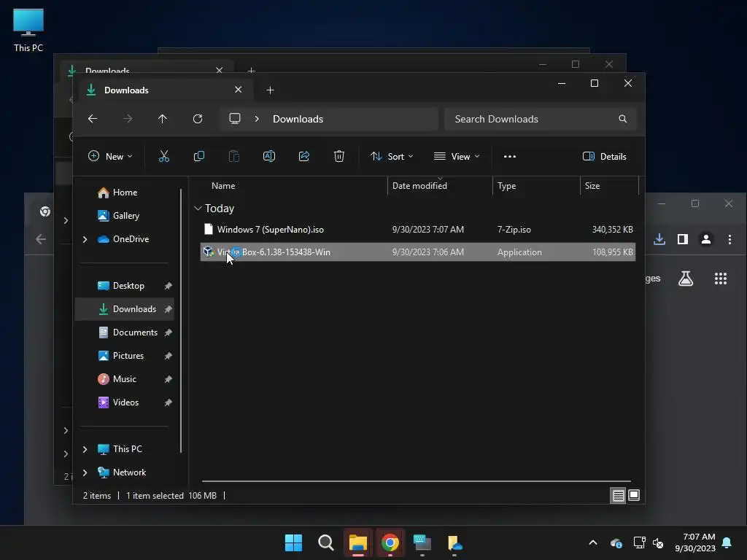The width and height of the screenshot is (747, 560).
Task: Toggle the Details pane
Action: [x=605, y=156]
